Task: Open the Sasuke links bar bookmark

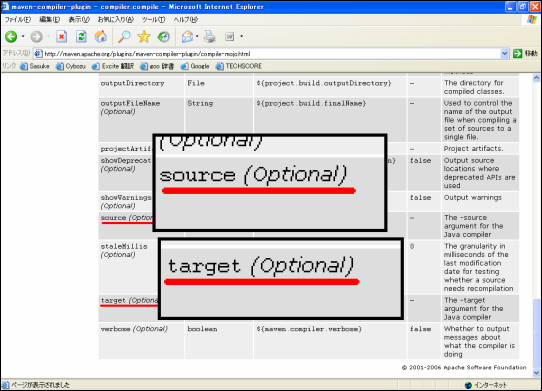Action: tap(35, 66)
